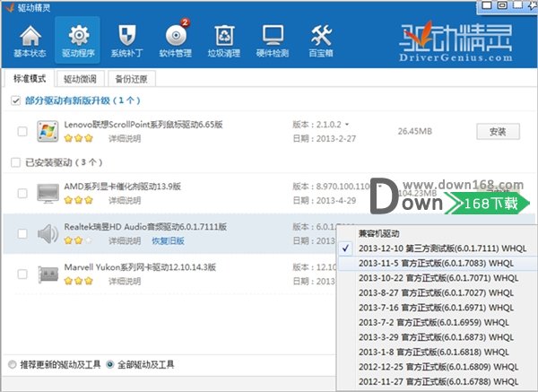Click the AMD date 2013-4-29 text

[325, 200]
